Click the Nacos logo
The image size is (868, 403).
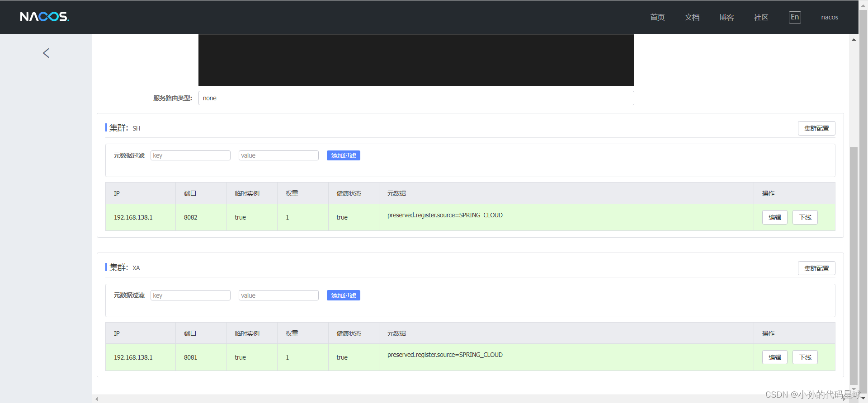point(44,17)
